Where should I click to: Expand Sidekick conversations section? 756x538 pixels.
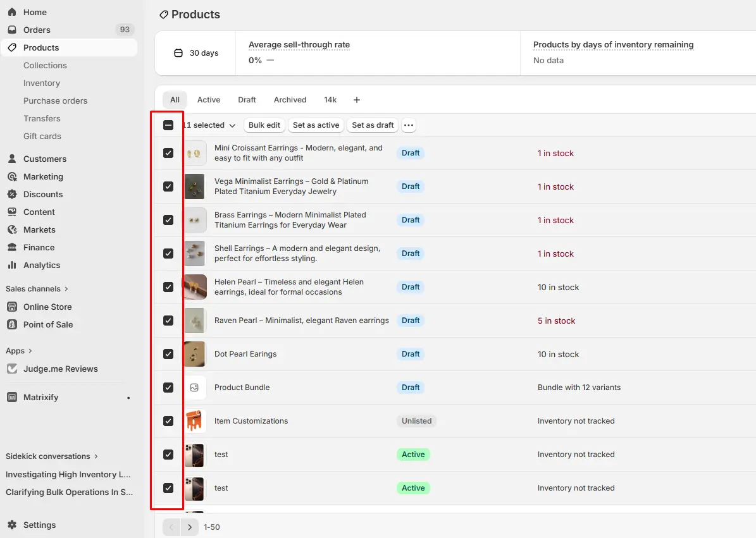tap(52, 456)
